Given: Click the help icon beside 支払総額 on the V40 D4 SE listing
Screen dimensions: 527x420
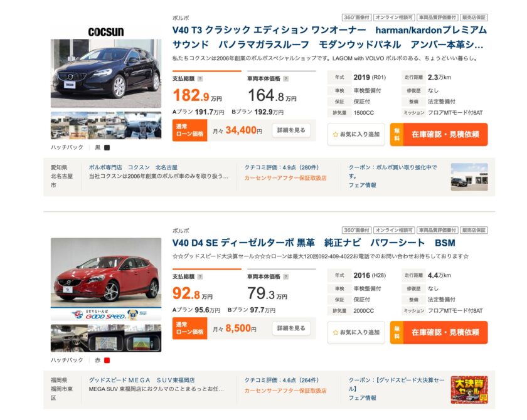Looking at the screenshot, I should 200,276.
